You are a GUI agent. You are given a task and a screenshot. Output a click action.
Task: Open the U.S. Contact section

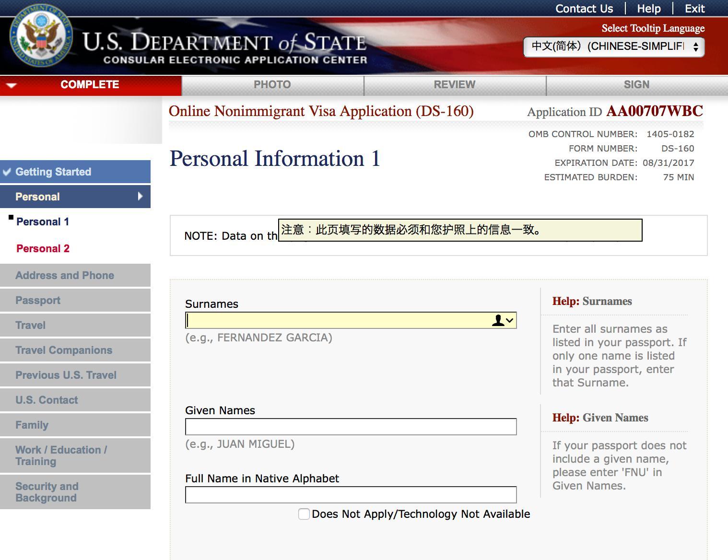75,400
